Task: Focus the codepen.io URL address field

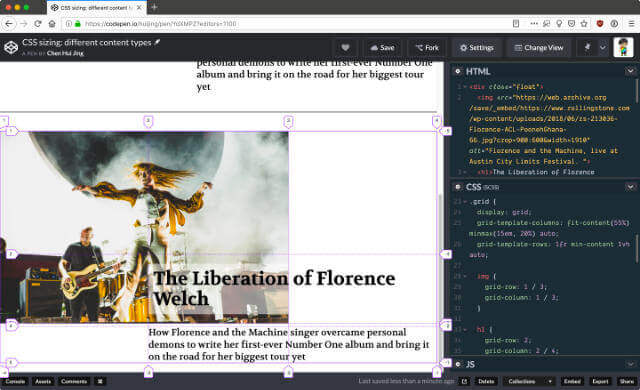Action: point(286,24)
